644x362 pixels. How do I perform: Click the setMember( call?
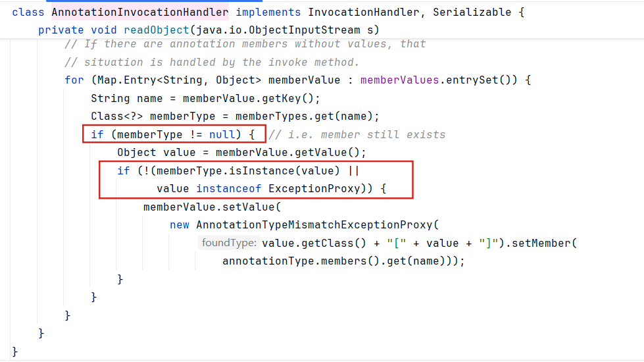pos(544,243)
